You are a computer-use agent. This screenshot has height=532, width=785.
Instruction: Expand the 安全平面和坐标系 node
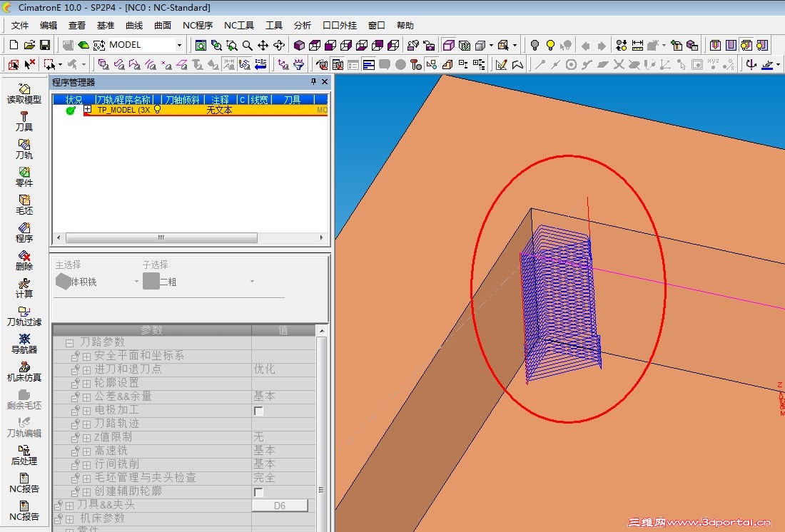(86, 357)
